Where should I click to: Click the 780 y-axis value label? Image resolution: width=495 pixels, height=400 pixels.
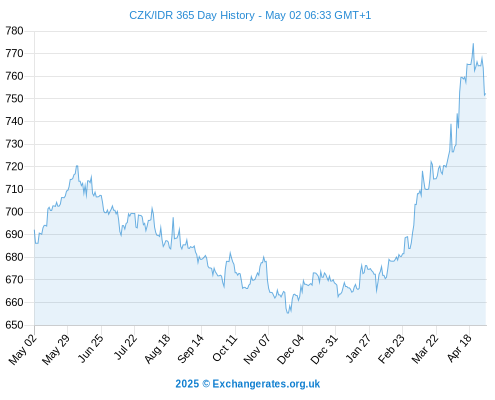click(x=14, y=31)
